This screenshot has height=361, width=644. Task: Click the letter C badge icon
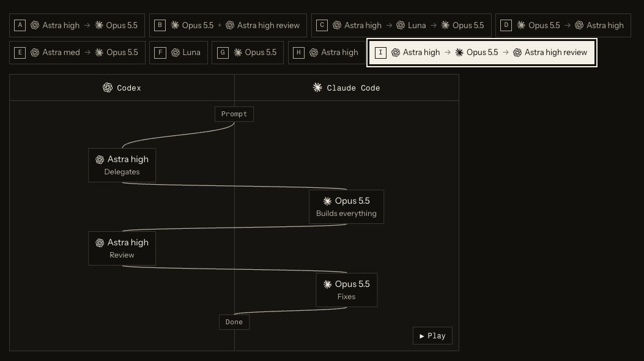322,26
